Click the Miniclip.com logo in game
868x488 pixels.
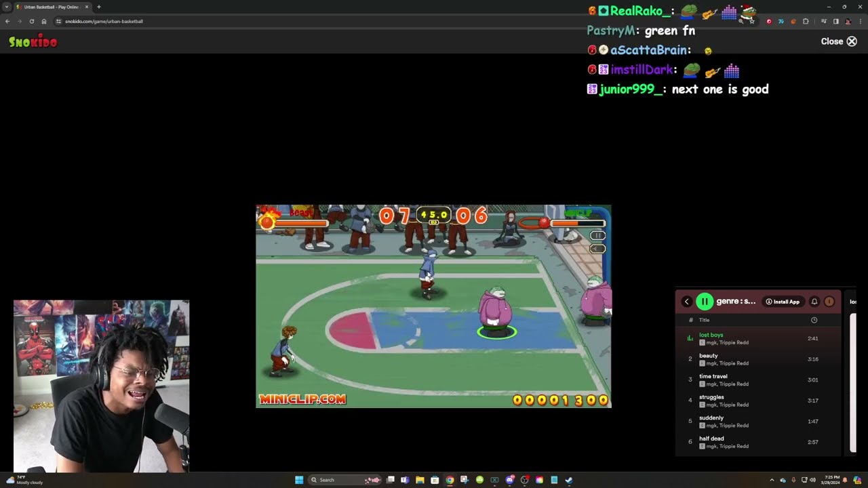302,399
